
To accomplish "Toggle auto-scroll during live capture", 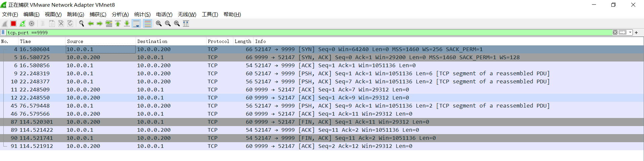I will coord(136,24).
